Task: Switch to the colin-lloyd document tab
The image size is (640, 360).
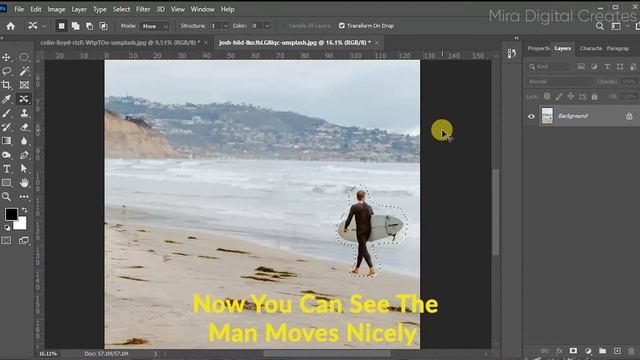Action: tap(120, 42)
